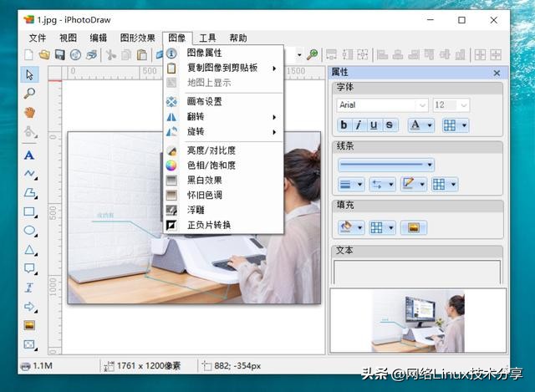Select the Rectangle shape tool
The image size is (535, 392).
[x=30, y=211]
